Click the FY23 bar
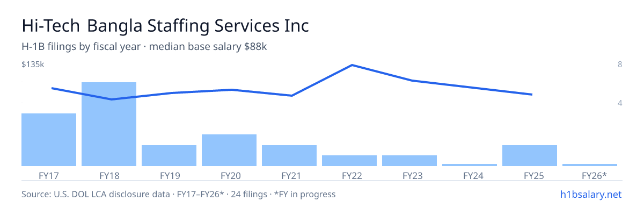The image size is (644, 215). [x=409, y=161]
